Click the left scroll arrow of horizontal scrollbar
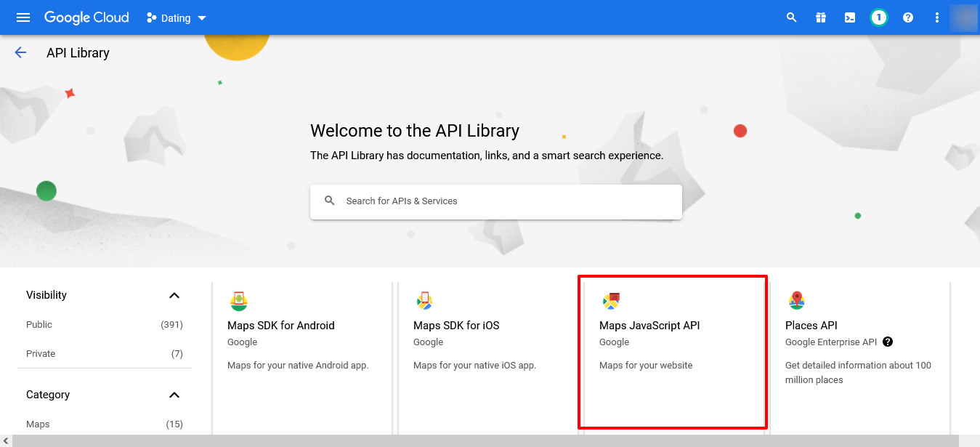The image size is (980, 447). [6, 440]
